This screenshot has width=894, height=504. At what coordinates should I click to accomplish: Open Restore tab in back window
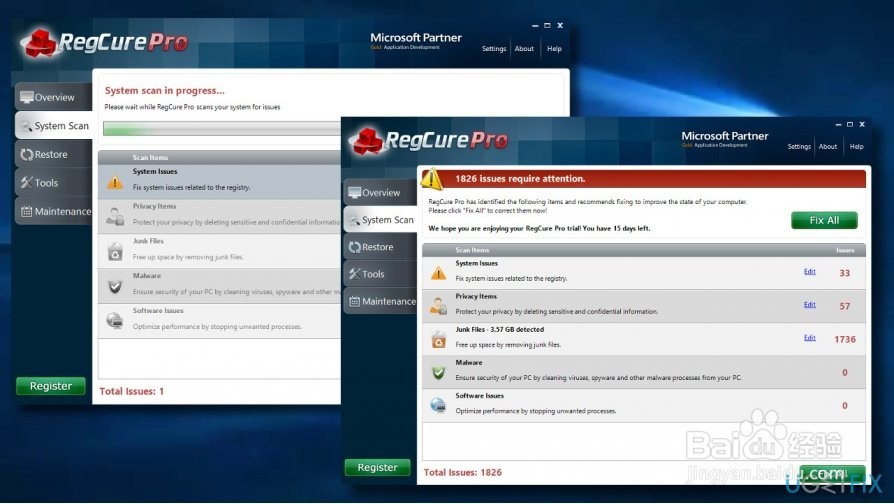click(54, 154)
